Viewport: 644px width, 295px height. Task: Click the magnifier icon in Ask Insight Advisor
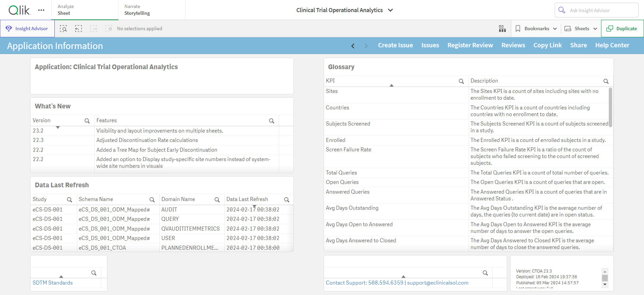562,10
